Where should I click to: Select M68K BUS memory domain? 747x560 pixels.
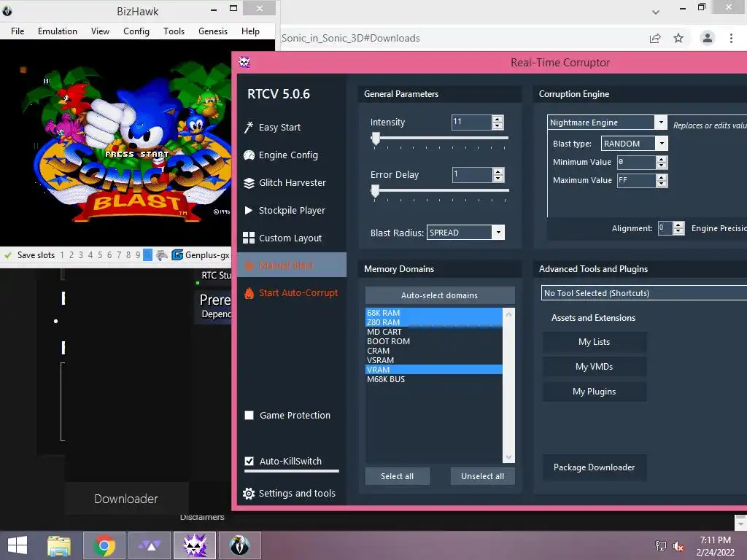(x=433, y=379)
